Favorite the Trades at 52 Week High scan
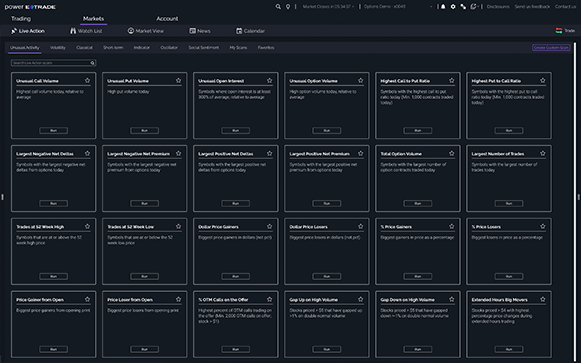 tap(87, 226)
